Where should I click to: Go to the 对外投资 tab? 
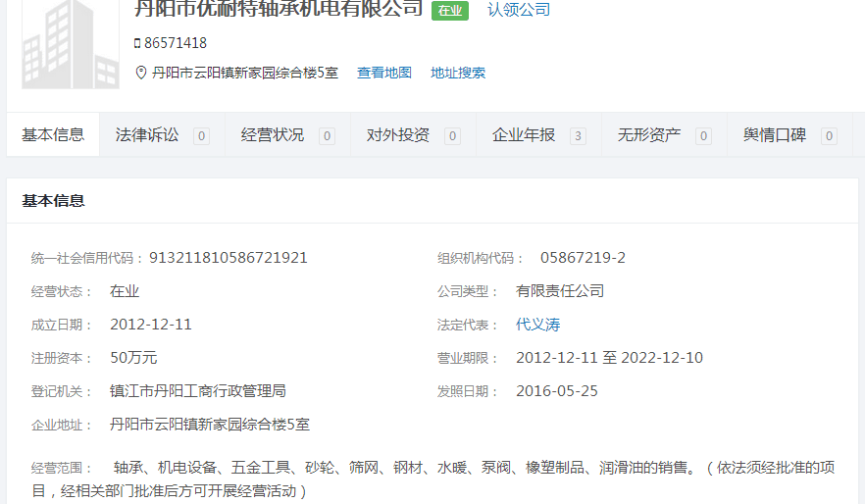click(x=398, y=135)
